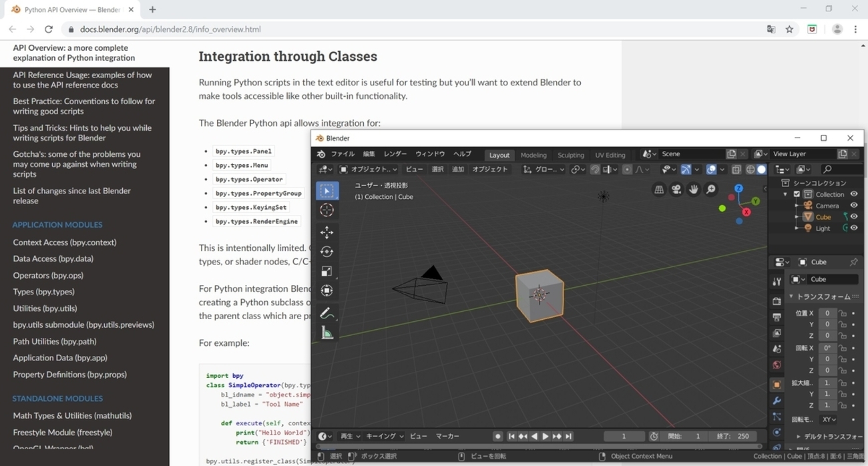Select the 3D Cursor tool in Blender
This screenshot has height=466, width=868.
(327, 210)
